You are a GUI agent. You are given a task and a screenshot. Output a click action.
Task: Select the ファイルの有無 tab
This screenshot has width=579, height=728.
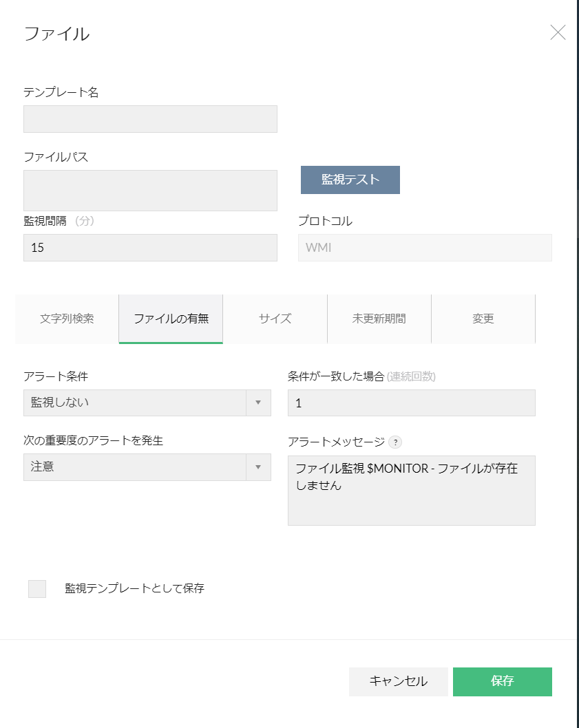pyautogui.click(x=171, y=319)
